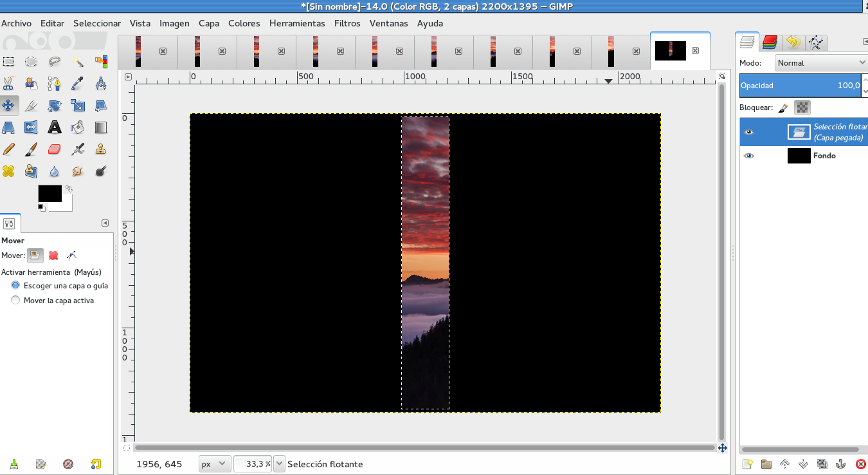Select the Paths pen tool

(55, 84)
